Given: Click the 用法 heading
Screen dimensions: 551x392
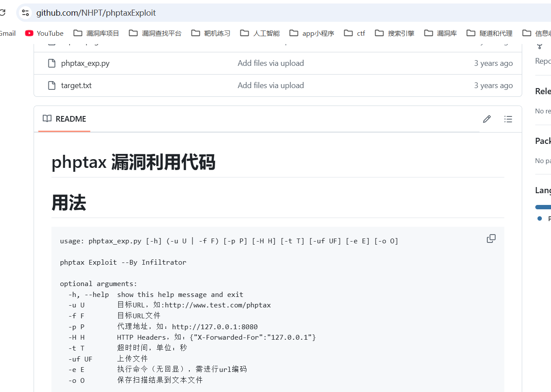Looking at the screenshot, I should tap(68, 203).
